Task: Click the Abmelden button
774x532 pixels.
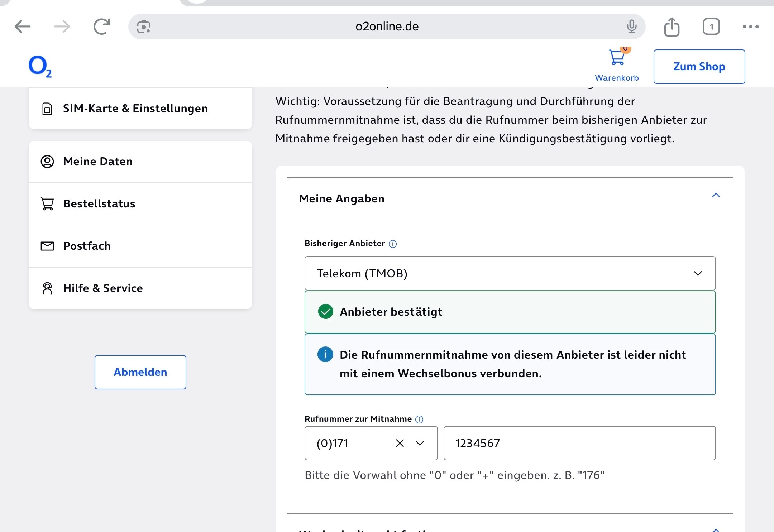Action: (140, 372)
